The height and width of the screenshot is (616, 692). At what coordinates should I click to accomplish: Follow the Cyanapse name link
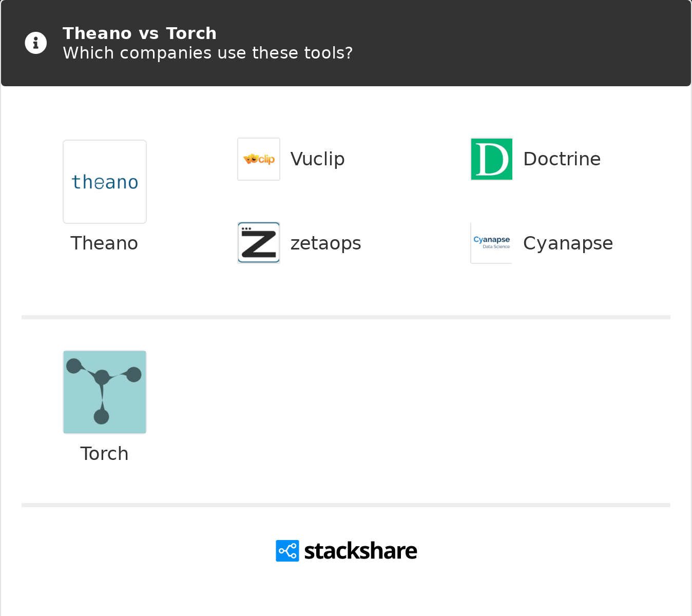(568, 243)
